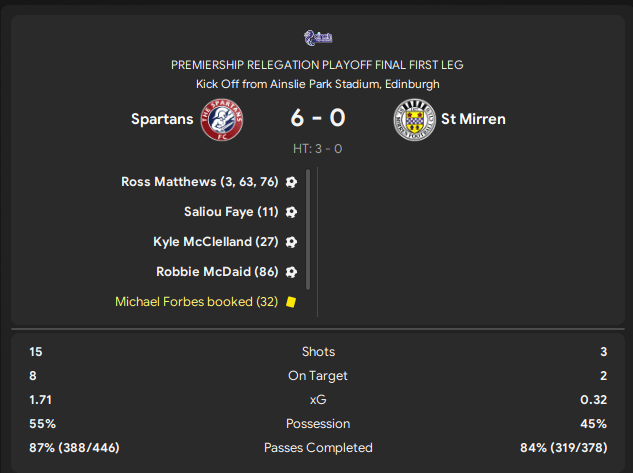Click goal icon beside Saliou Faye
The width and height of the screenshot is (633, 473).
pyautogui.click(x=291, y=212)
